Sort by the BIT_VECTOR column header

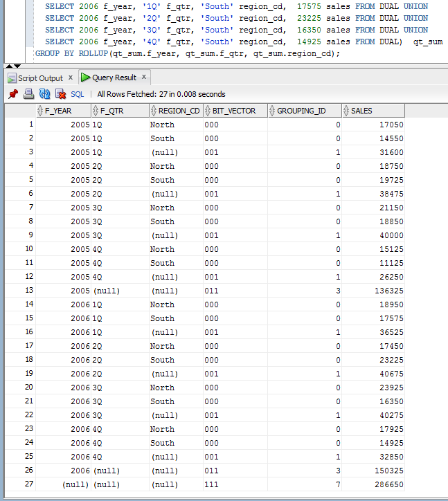coord(235,111)
